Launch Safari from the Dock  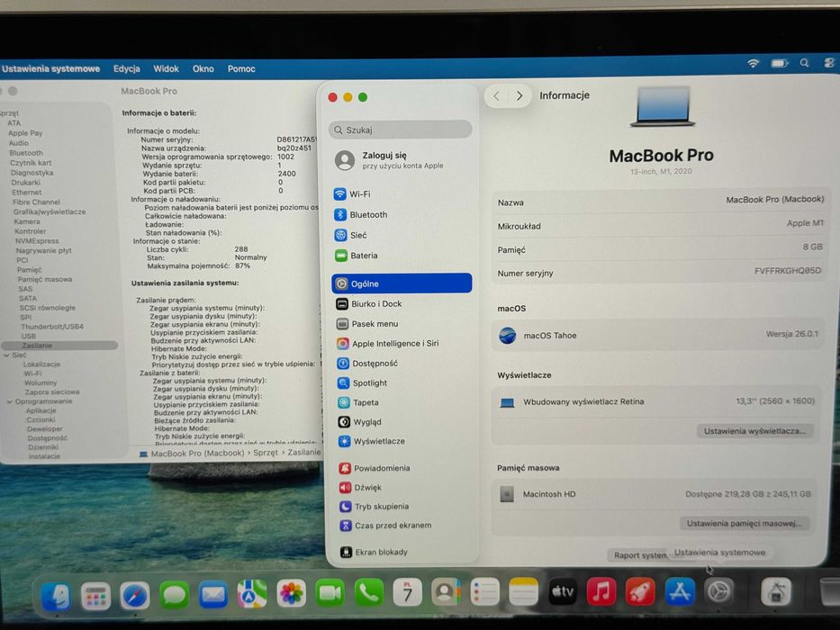coord(134,595)
